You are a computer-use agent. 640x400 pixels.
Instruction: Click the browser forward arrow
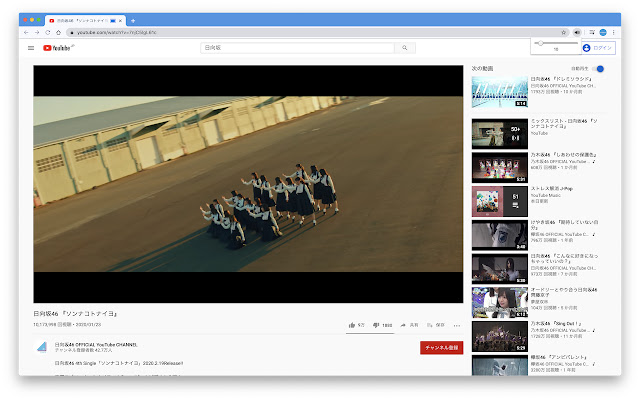pyautogui.click(x=37, y=32)
